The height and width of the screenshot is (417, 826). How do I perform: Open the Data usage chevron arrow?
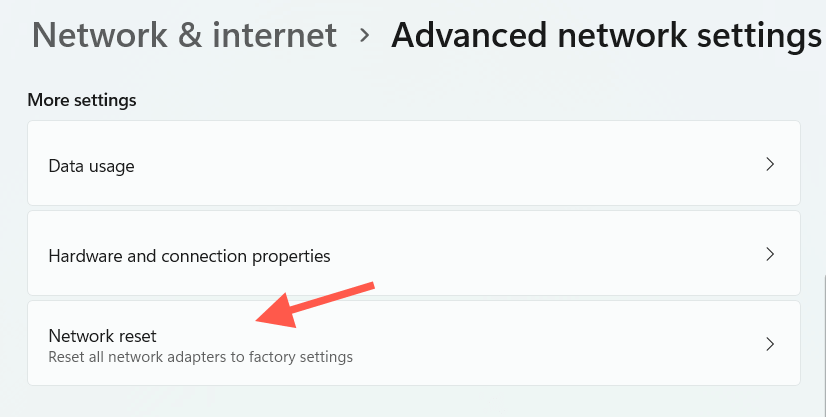(x=770, y=164)
